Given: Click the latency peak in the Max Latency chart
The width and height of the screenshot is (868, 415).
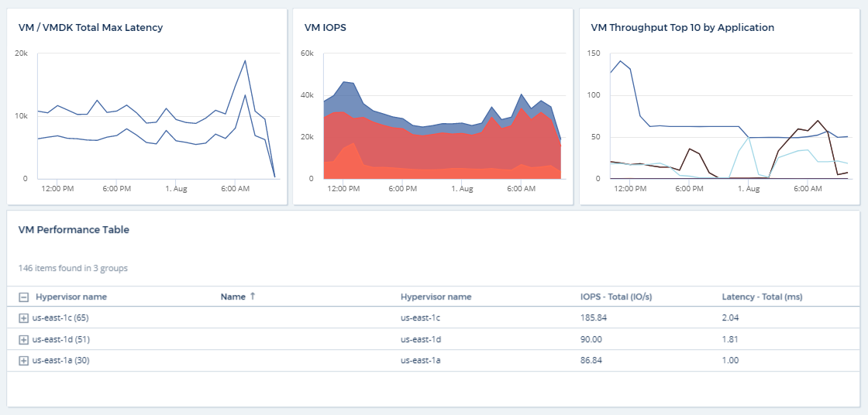Looking at the screenshot, I should coord(245,61).
